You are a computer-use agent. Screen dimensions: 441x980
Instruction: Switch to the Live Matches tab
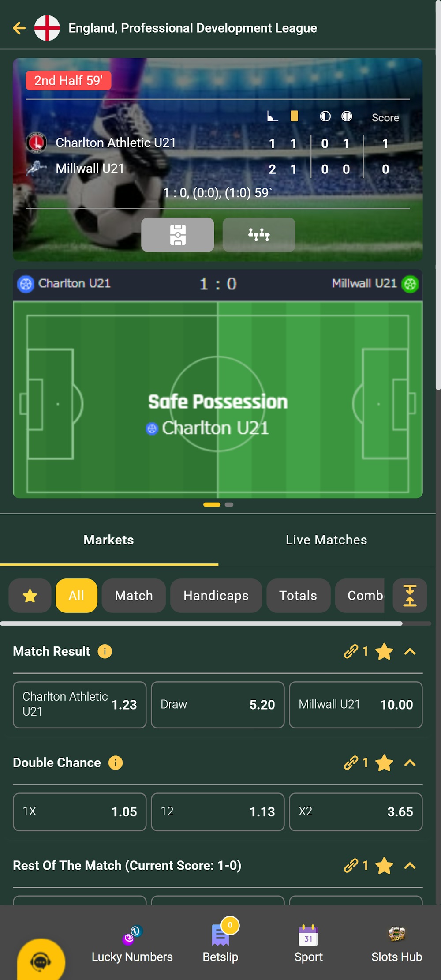tap(326, 540)
